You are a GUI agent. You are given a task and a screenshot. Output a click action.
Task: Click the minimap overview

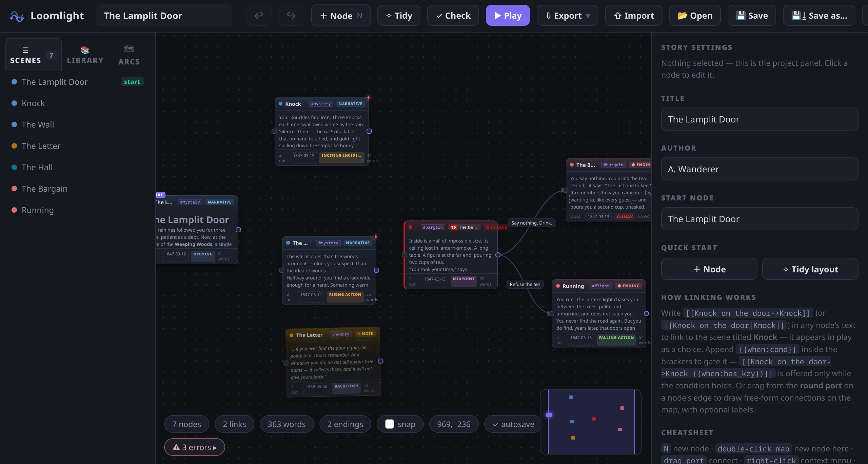[x=590, y=422]
